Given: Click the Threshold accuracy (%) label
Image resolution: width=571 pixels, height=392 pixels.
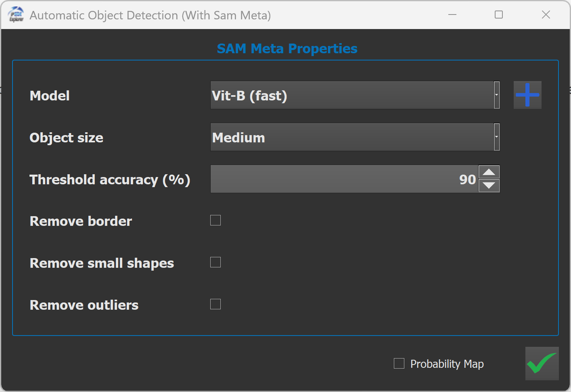Looking at the screenshot, I should tap(110, 179).
